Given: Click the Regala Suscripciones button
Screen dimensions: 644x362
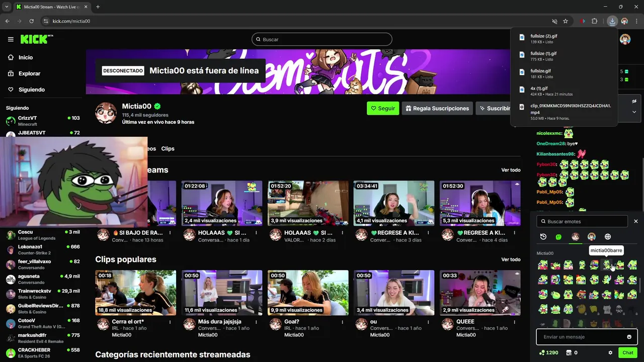Looking at the screenshot, I should coord(437,108).
